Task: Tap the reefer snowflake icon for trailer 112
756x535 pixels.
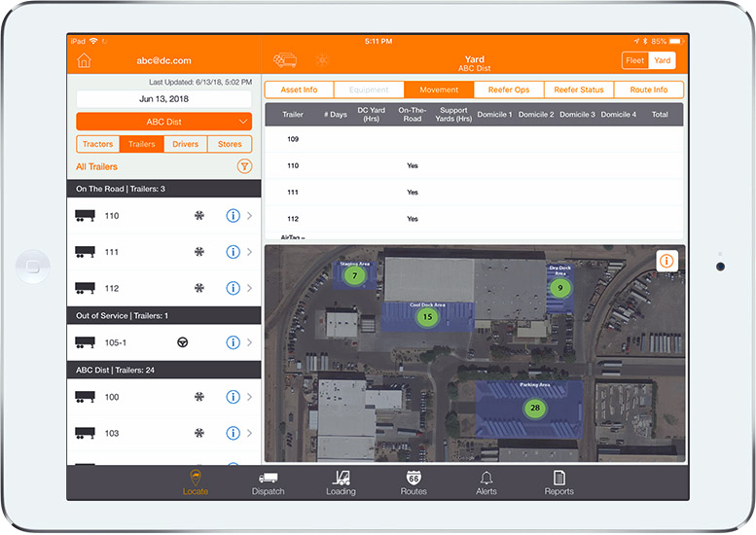Action: tap(199, 288)
